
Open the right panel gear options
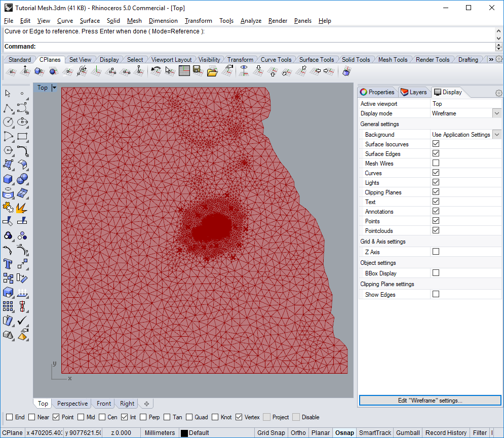tap(498, 93)
